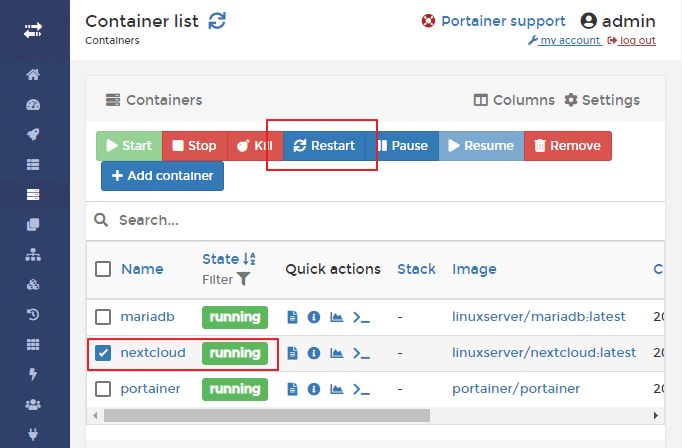This screenshot has width=682, height=448.
Task: Click the horizontal scrollbar thumb
Action: coord(267,415)
